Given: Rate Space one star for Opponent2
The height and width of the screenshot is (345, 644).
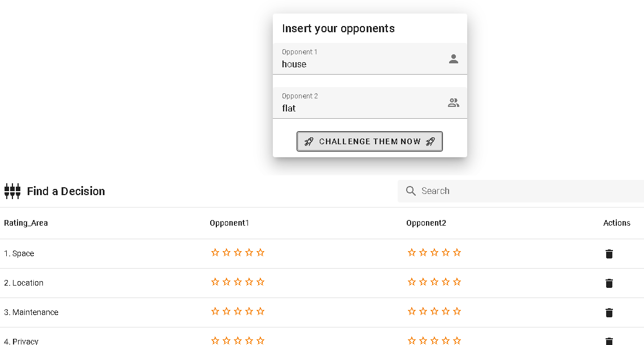Looking at the screenshot, I should (412, 253).
